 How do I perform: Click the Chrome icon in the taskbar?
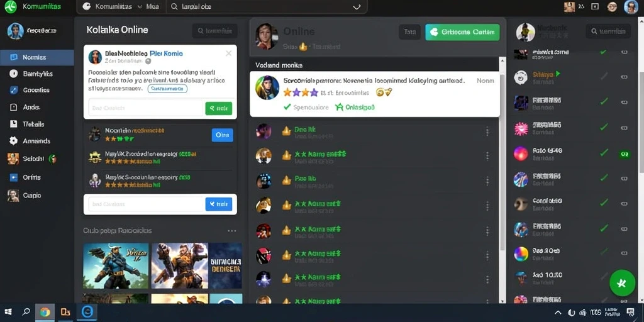pyautogui.click(x=45, y=312)
